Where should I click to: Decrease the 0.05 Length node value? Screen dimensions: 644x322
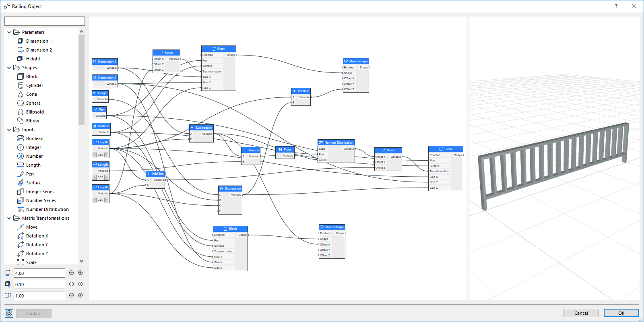[x=95, y=155]
